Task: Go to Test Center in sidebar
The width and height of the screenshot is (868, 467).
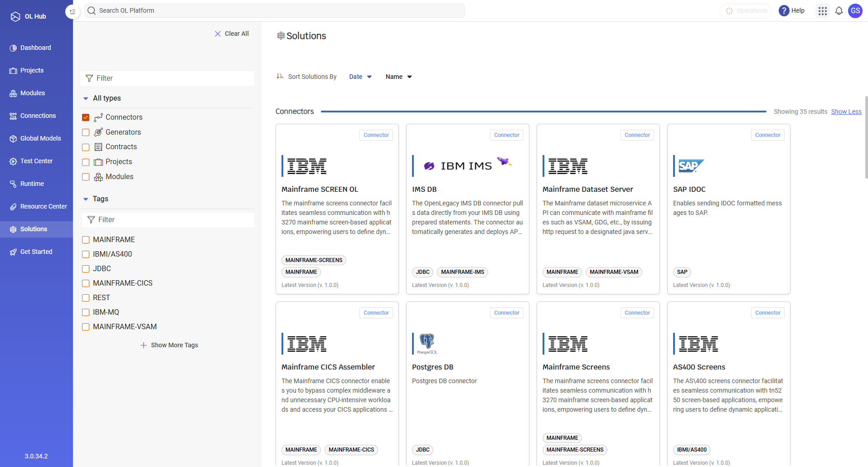Action: point(36,161)
